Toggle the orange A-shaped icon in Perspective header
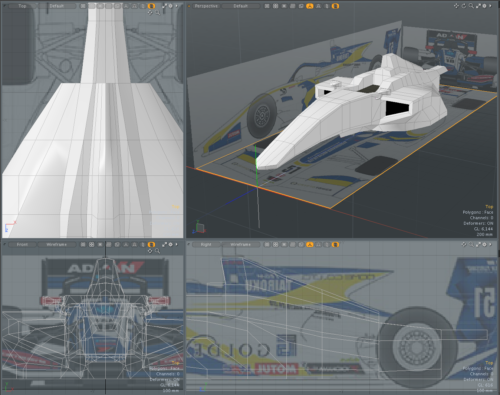Viewport: 500px width, 395px height. click(310, 6)
